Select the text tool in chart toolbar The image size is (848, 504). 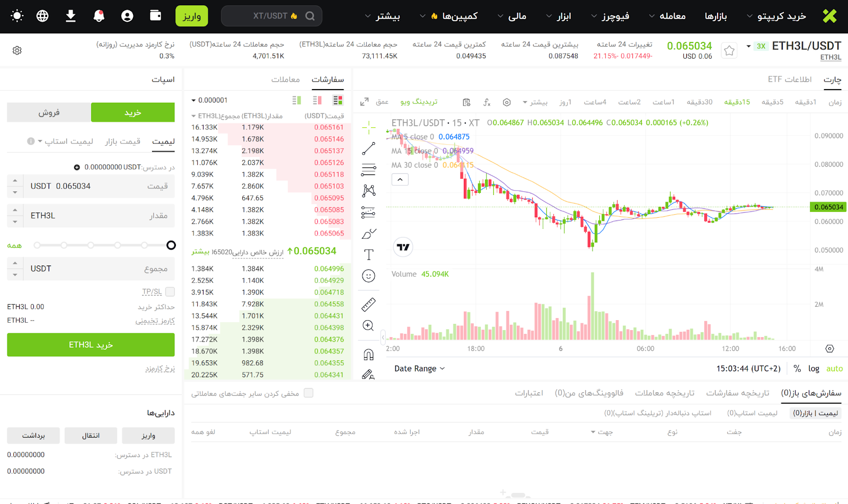pyautogui.click(x=368, y=254)
